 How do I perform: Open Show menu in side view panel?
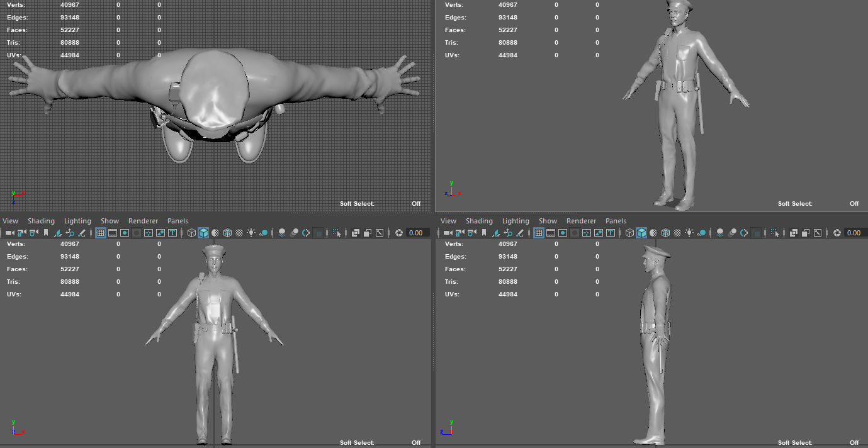548,221
